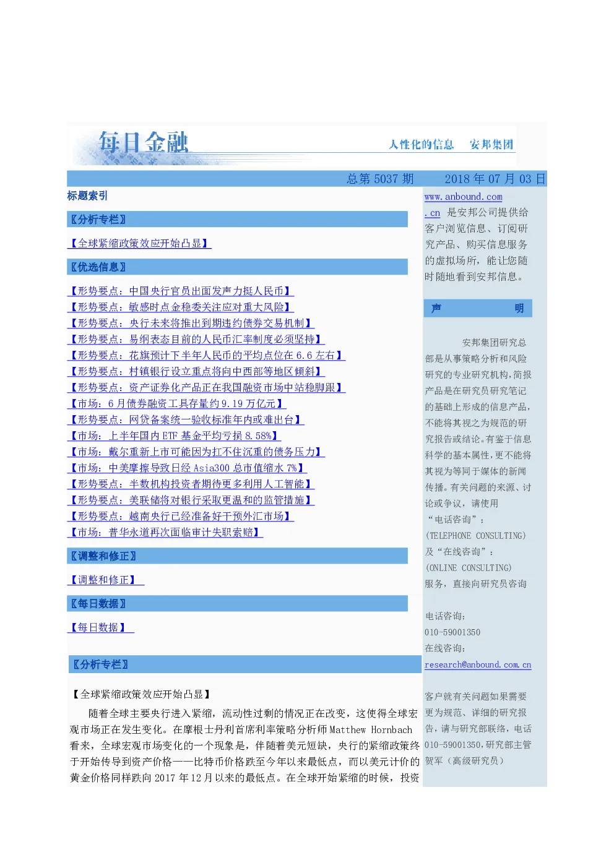Select the first 分析专栏 section header
The image size is (614, 868).
click(x=237, y=219)
